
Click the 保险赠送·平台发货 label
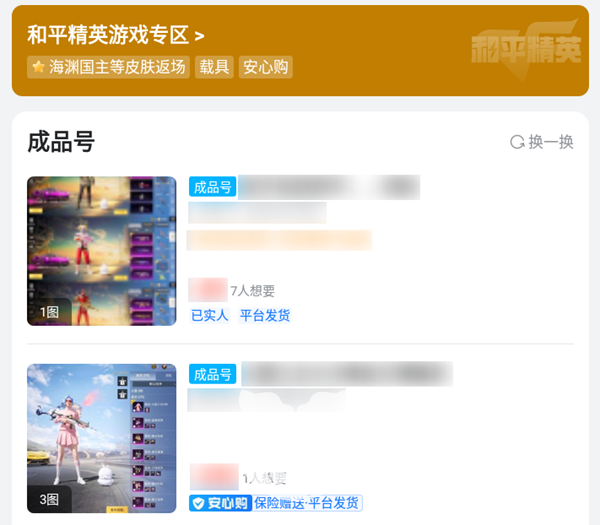point(307,503)
